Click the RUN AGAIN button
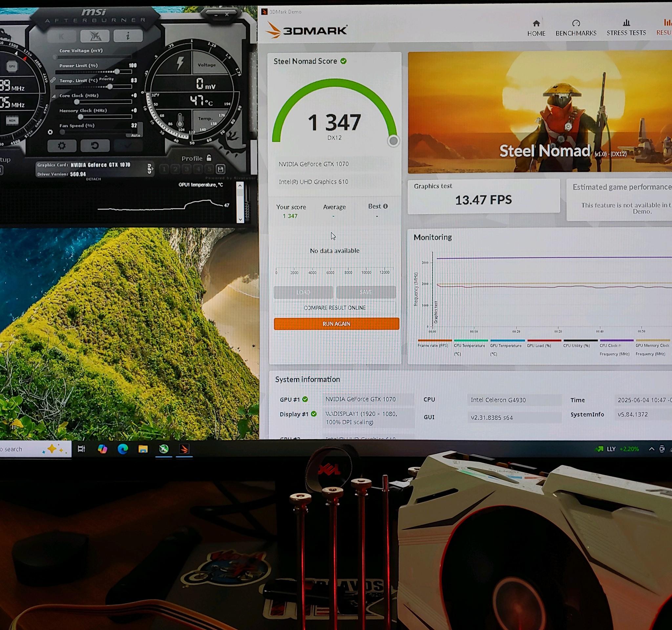Viewport: 672px width, 630px height. tap(336, 324)
